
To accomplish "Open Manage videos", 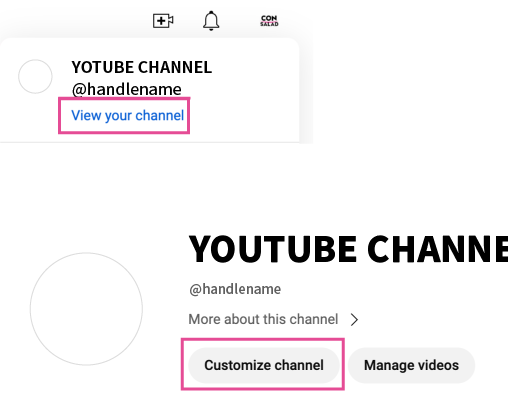I will coord(411,365).
